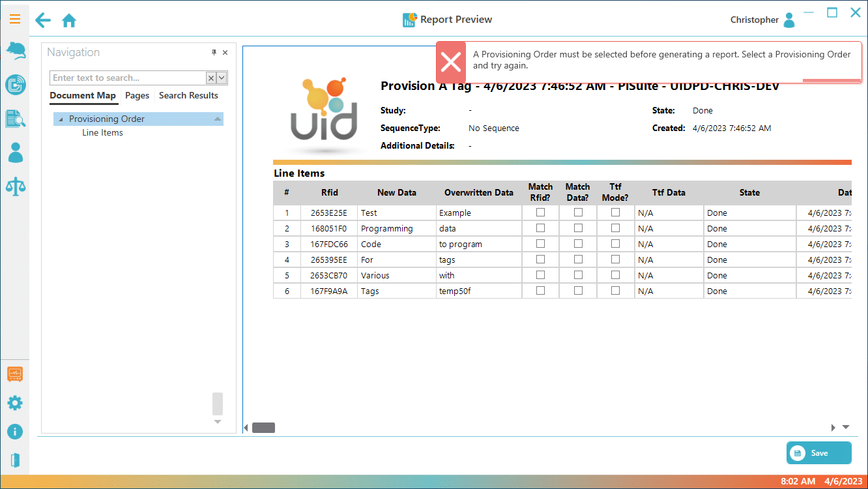Click the Save button
The height and width of the screenshot is (489, 868).
[818, 453]
